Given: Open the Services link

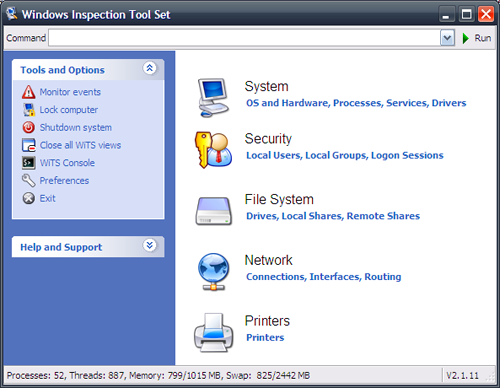Looking at the screenshot, I should (x=406, y=103).
